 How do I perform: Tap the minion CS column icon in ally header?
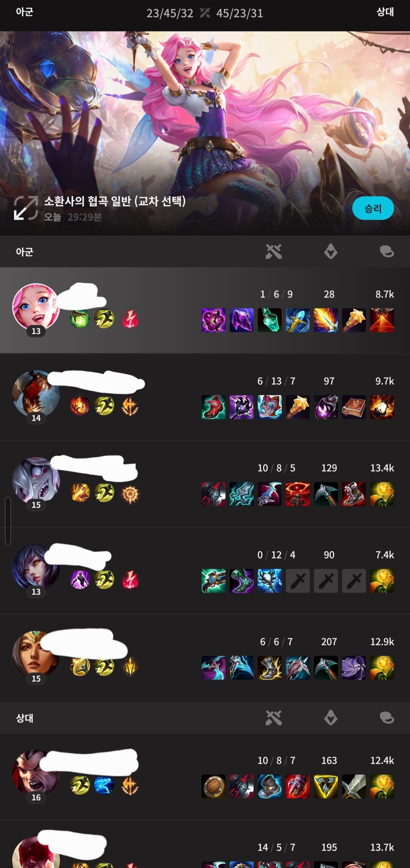pyautogui.click(x=331, y=252)
